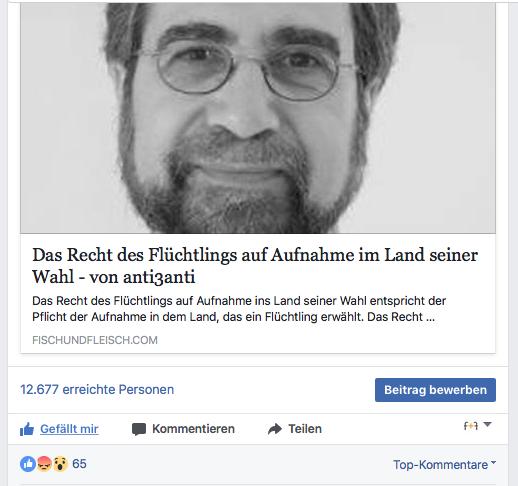Click the Teilen share arrow icon

coord(275,429)
